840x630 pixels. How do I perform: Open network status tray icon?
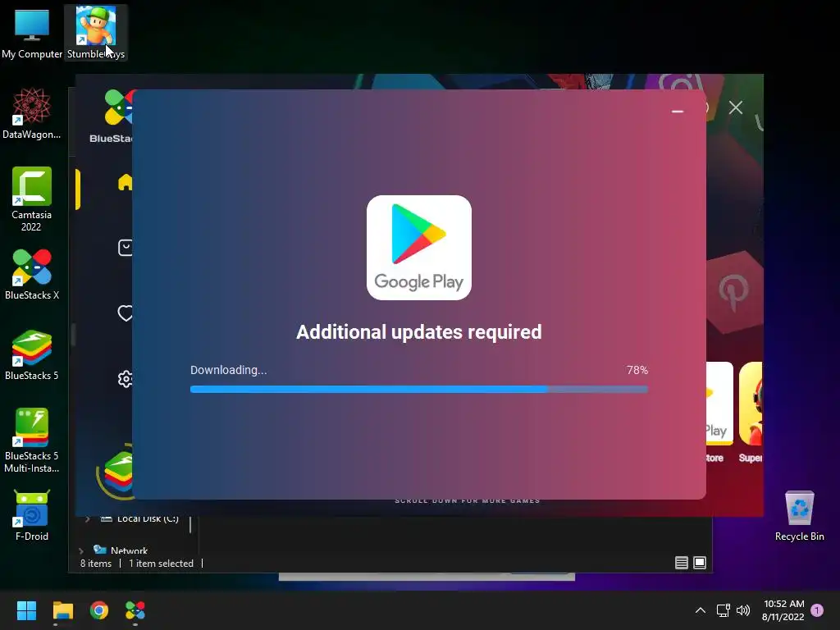coord(724,610)
